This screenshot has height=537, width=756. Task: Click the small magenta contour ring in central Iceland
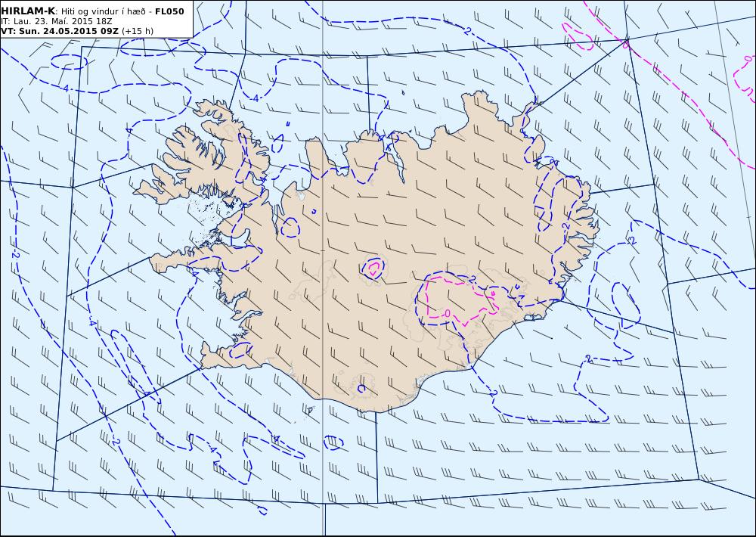pos(373,268)
